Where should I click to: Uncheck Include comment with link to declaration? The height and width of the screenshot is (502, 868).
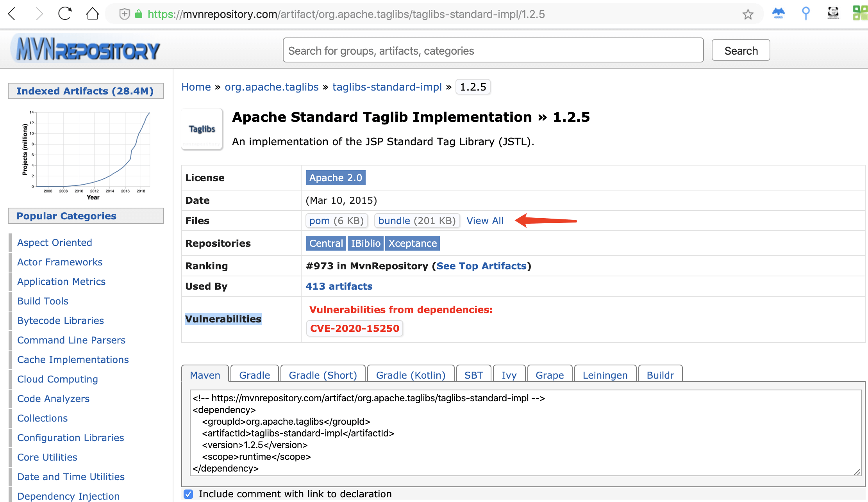pyautogui.click(x=188, y=494)
